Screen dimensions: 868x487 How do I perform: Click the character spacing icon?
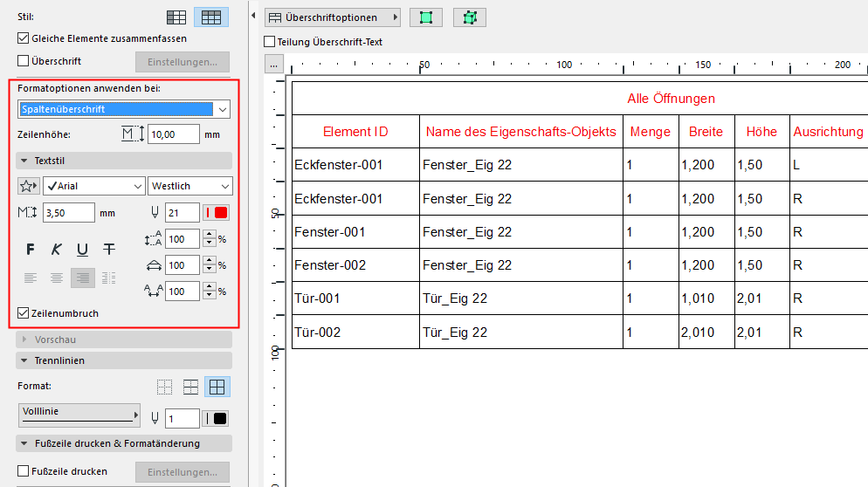click(x=154, y=291)
